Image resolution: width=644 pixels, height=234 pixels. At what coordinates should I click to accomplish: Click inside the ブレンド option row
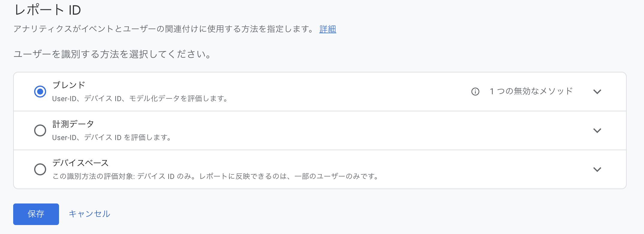tap(270, 92)
